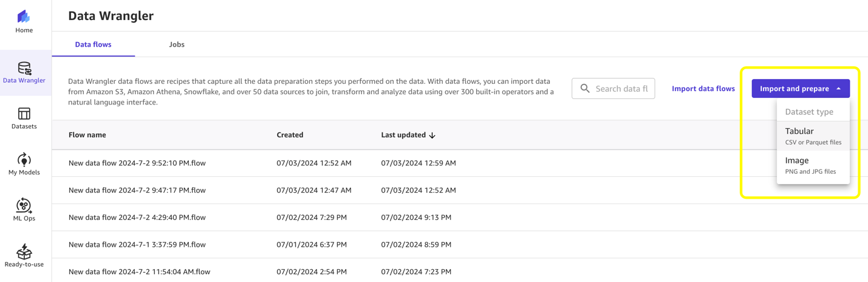
Task: Sort by Flow name column header
Action: click(x=87, y=135)
